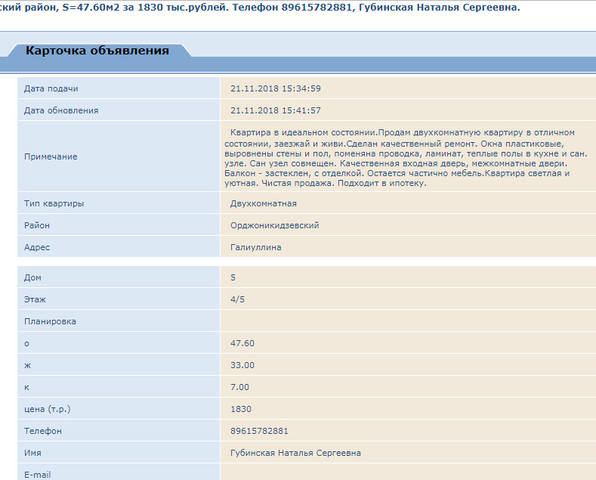Click the kitchen area value '7.00'
Screen dimensions: 596x480
coord(240,387)
